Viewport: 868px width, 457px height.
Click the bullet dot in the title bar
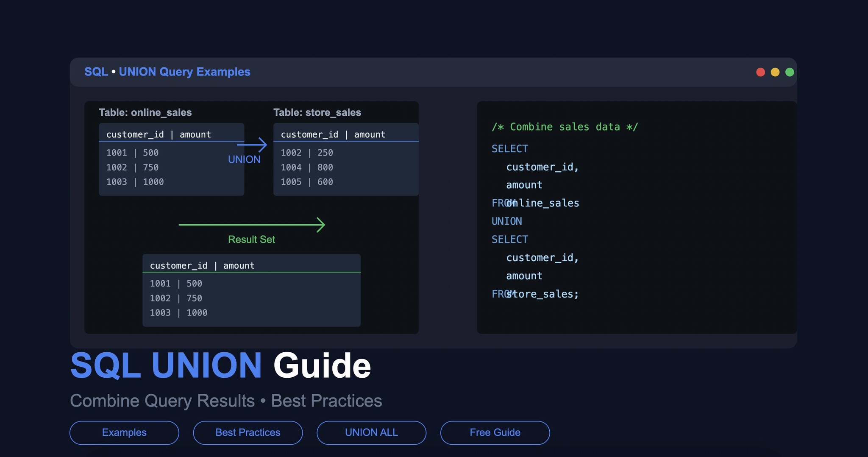tap(113, 72)
